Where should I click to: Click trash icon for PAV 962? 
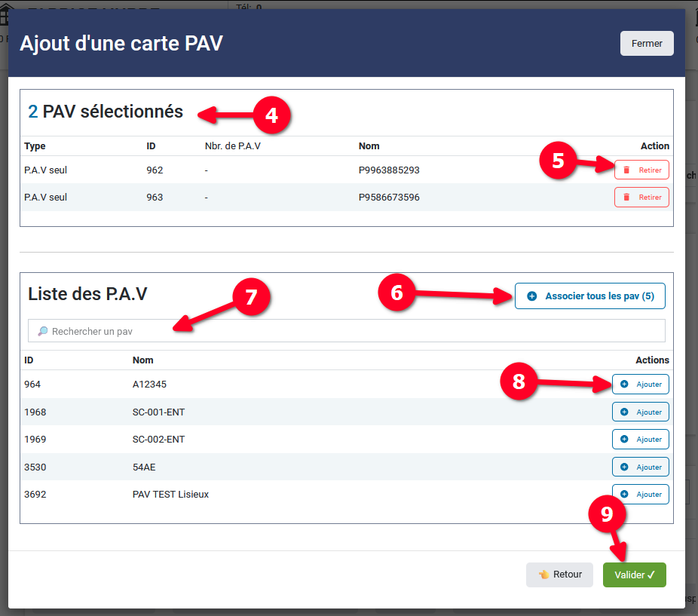626,170
